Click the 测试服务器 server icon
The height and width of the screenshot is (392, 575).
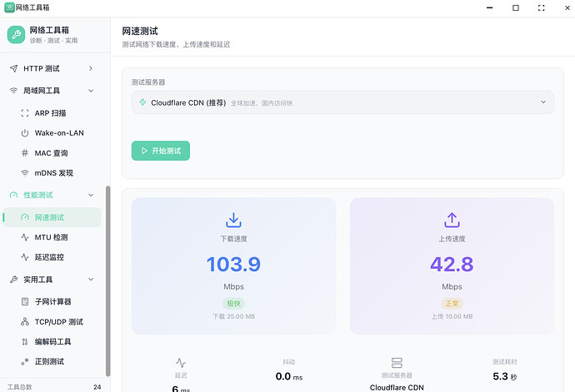[397, 363]
